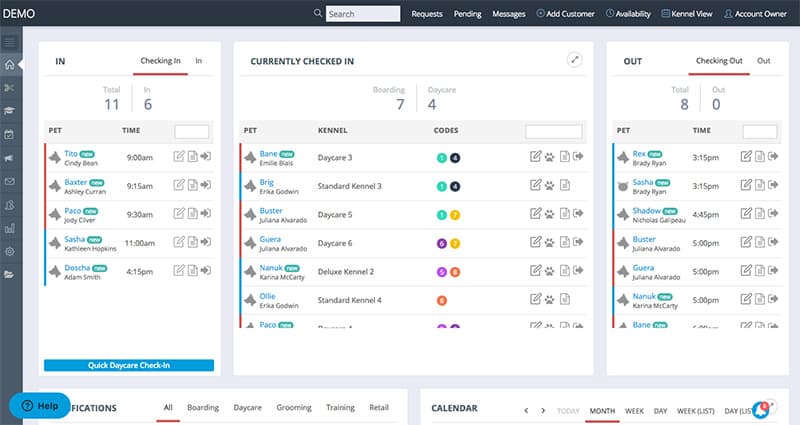Click the paw icon in Bane's row

pos(550,157)
